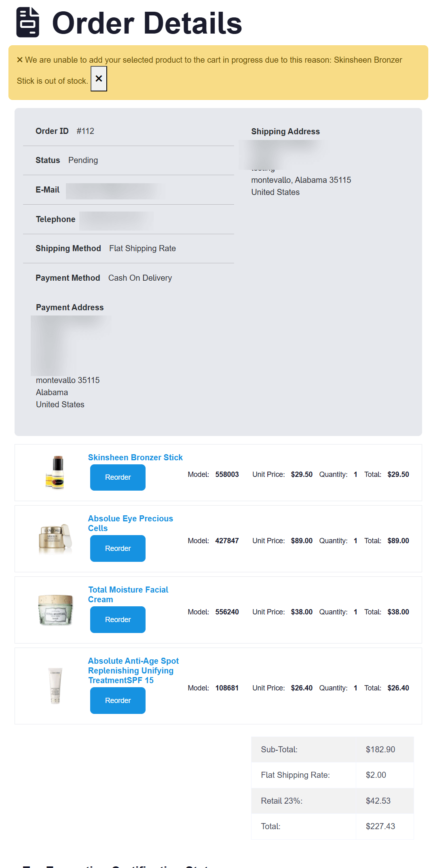429x868 pixels.
Task: Click the order Total $227.43 amount
Action: (380, 826)
